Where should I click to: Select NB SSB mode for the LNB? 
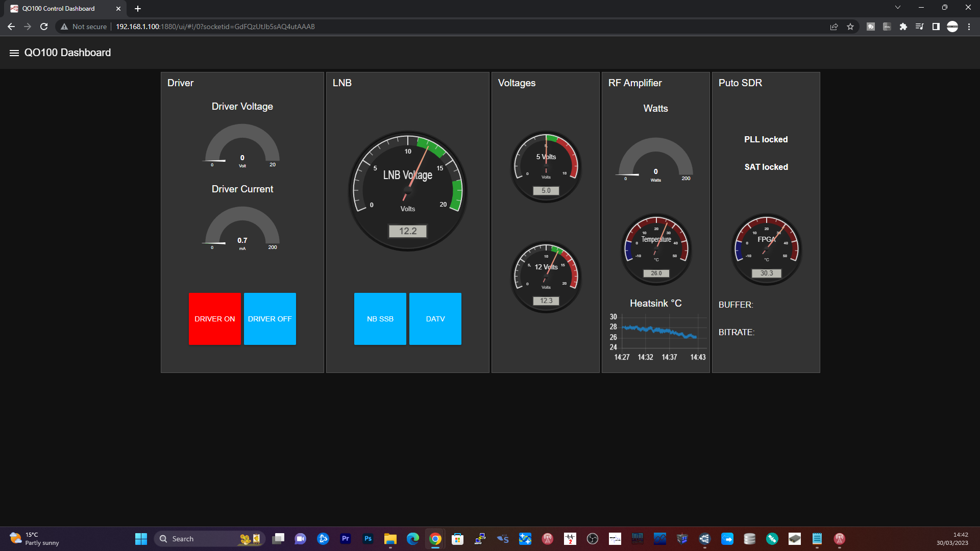380,318
